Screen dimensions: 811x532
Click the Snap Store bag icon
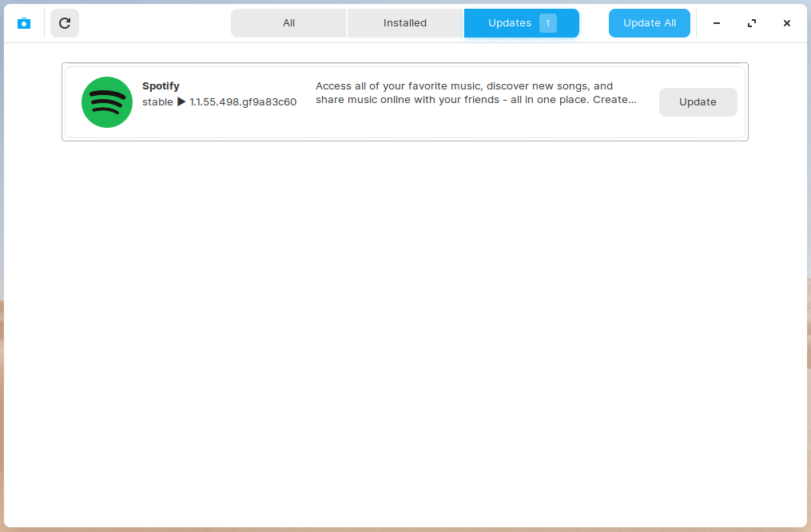24,23
